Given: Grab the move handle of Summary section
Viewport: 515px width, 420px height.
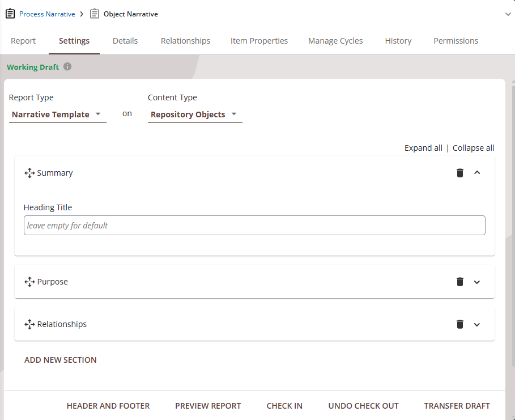Looking at the screenshot, I should tap(29, 173).
